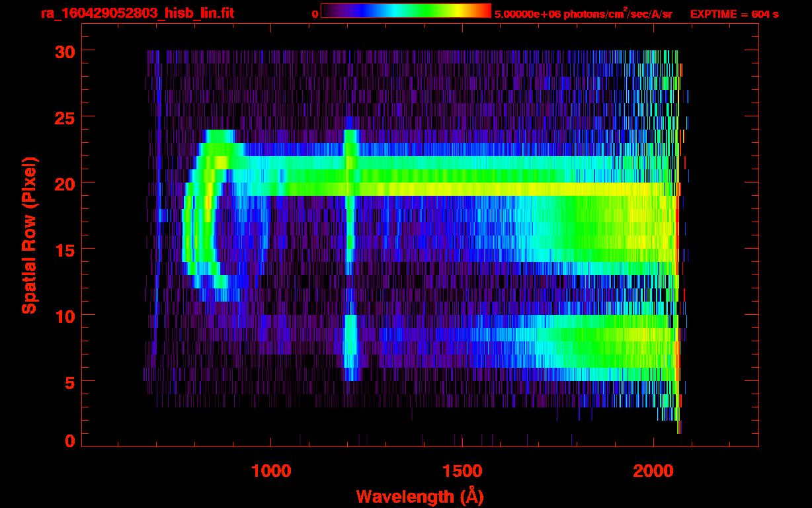
Task: Click the 2000 wavelength tick label
Action: click(653, 471)
